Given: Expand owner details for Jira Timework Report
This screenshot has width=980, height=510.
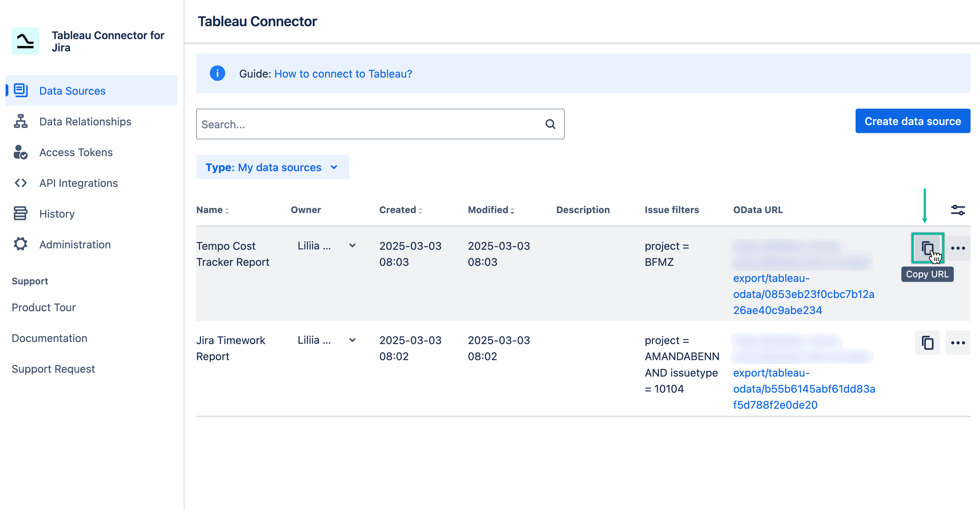Looking at the screenshot, I should 352,340.
